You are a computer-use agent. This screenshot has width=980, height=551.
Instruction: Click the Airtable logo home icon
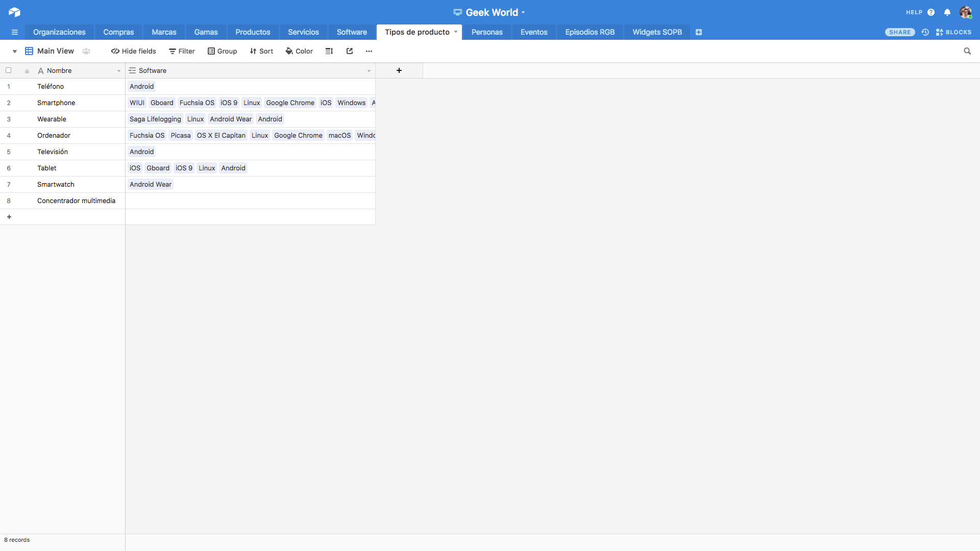pos(14,12)
